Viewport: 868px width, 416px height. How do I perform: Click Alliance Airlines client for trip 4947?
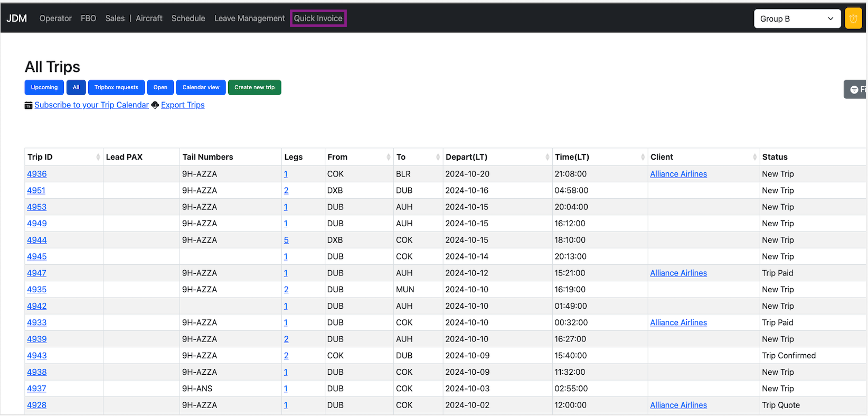coord(678,273)
